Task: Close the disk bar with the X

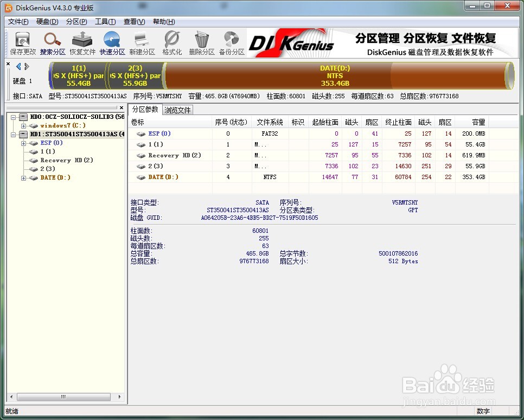Action: pos(8,63)
